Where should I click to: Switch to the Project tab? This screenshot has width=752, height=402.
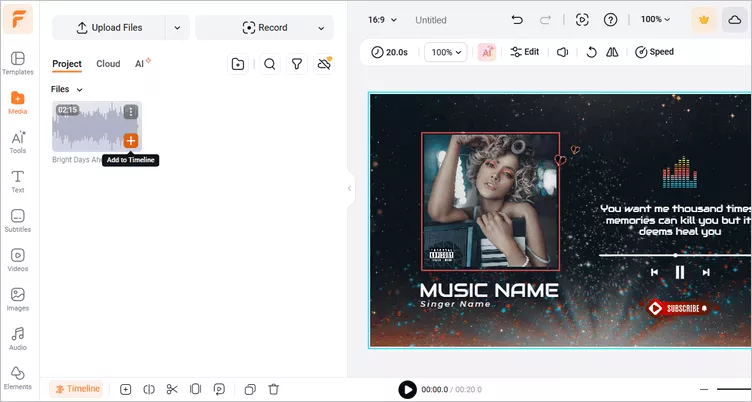67,64
